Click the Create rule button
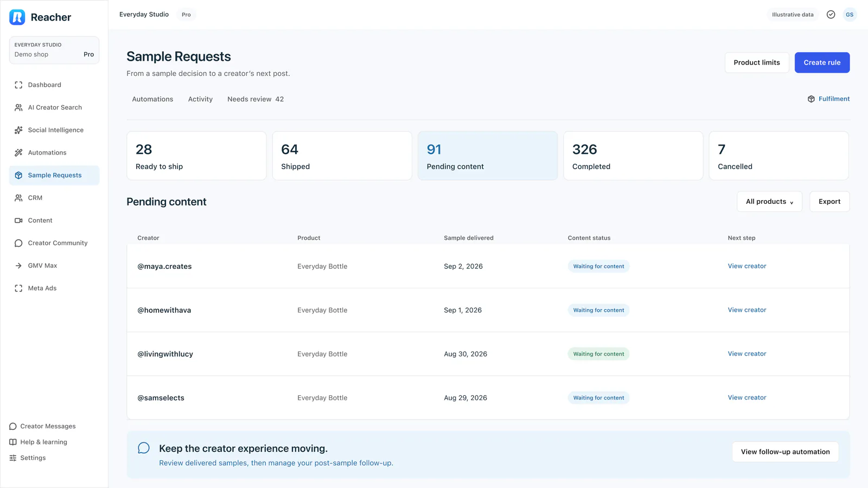Image resolution: width=868 pixels, height=488 pixels. pyautogui.click(x=822, y=62)
